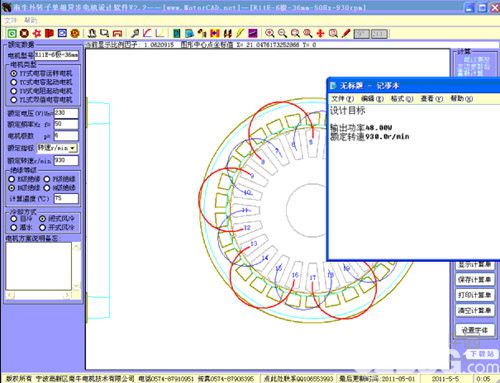Click the remarks box vertical scrollbar
Screen dimensions: 500x383
pos(76,266)
